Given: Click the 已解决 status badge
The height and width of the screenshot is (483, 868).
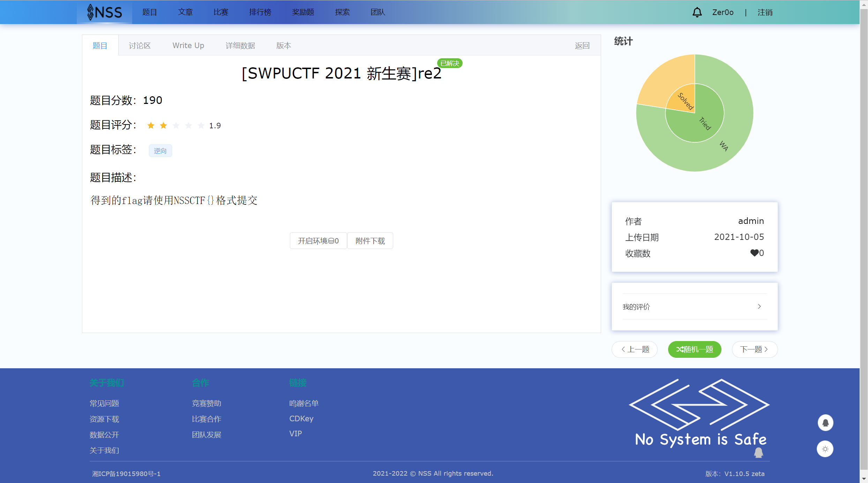Looking at the screenshot, I should [x=450, y=63].
